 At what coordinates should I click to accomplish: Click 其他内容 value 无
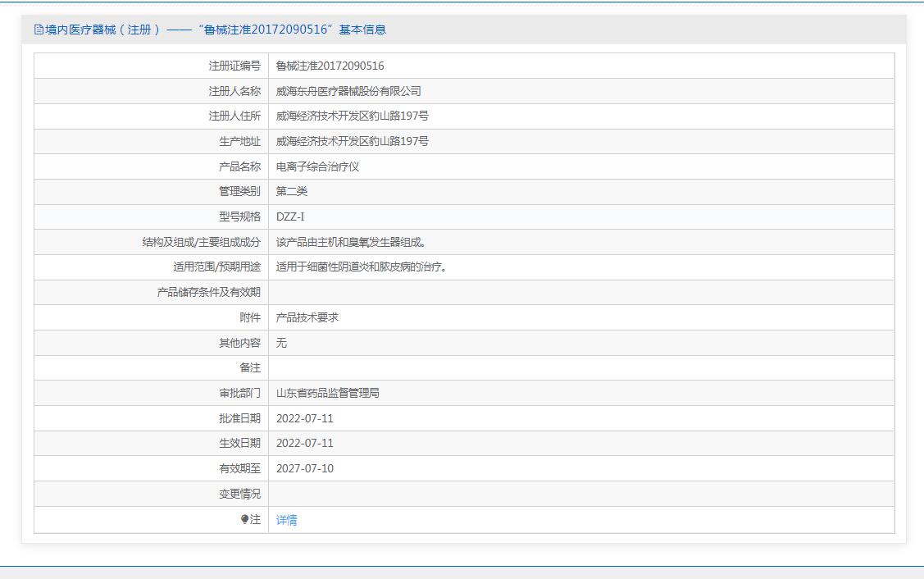coord(282,343)
